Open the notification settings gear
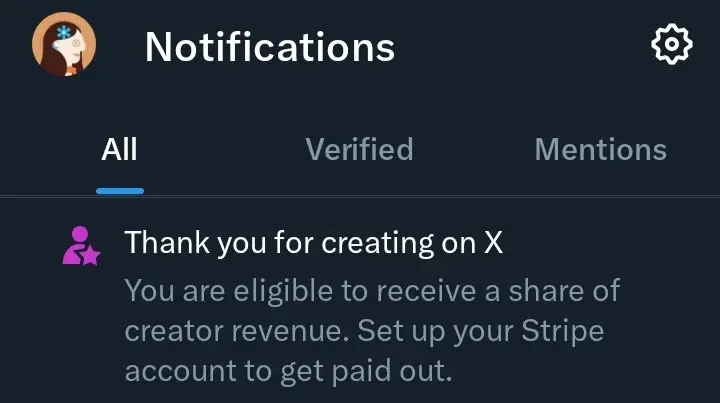The image size is (720, 403). [672, 44]
